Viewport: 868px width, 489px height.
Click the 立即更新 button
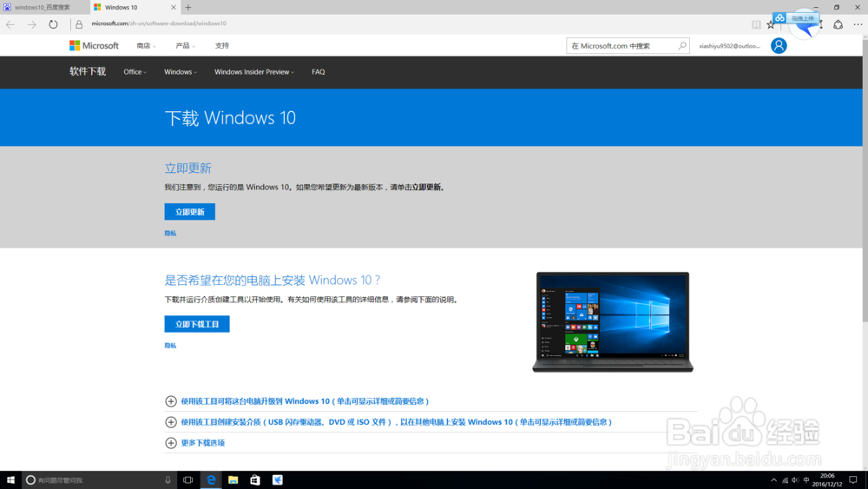click(x=190, y=212)
